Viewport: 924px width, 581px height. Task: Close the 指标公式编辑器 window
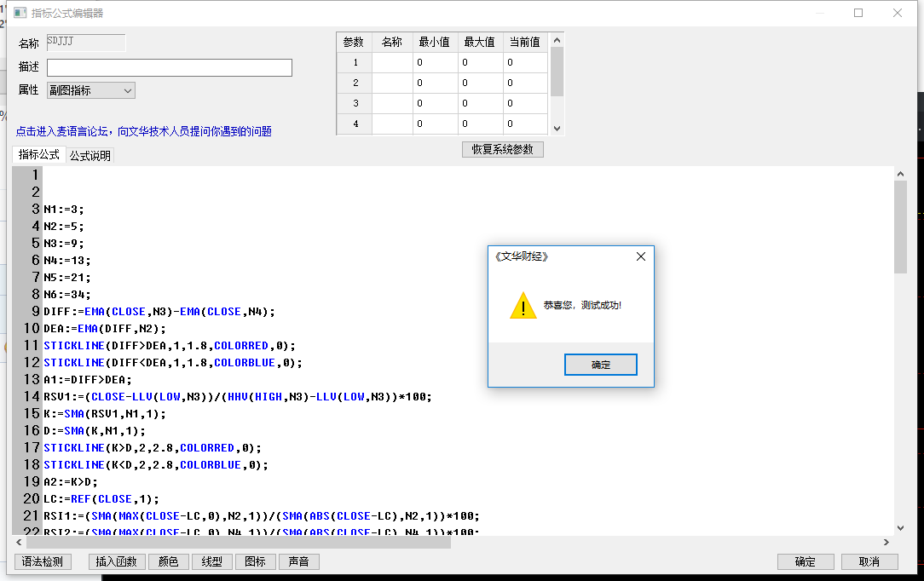(x=898, y=13)
